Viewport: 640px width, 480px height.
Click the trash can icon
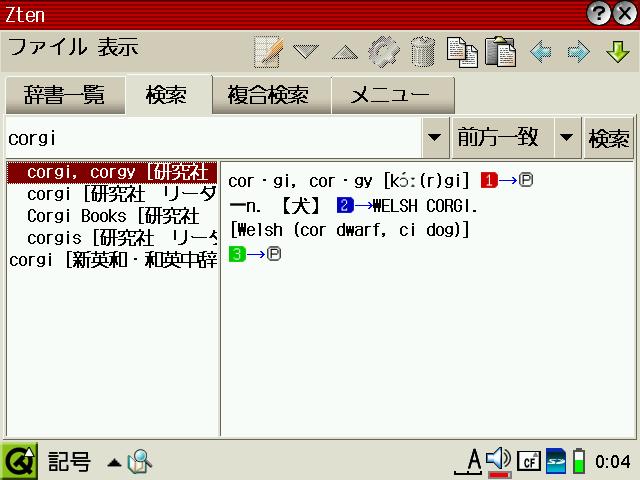click(x=423, y=51)
